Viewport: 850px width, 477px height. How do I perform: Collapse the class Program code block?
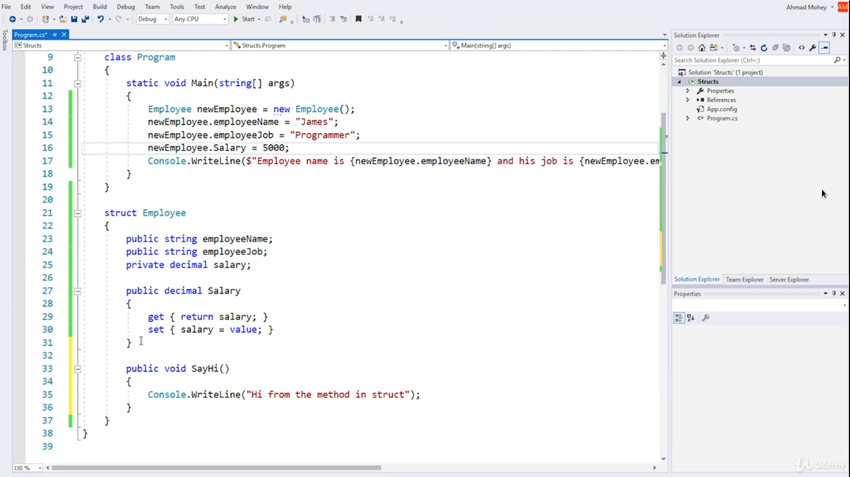tap(78, 57)
